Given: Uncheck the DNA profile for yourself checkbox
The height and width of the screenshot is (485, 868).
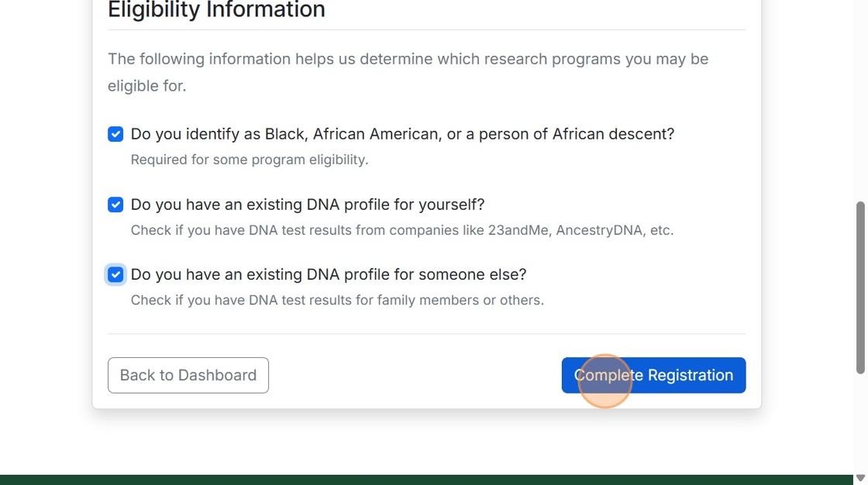Looking at the screenshot, I should tap(115, 205).
